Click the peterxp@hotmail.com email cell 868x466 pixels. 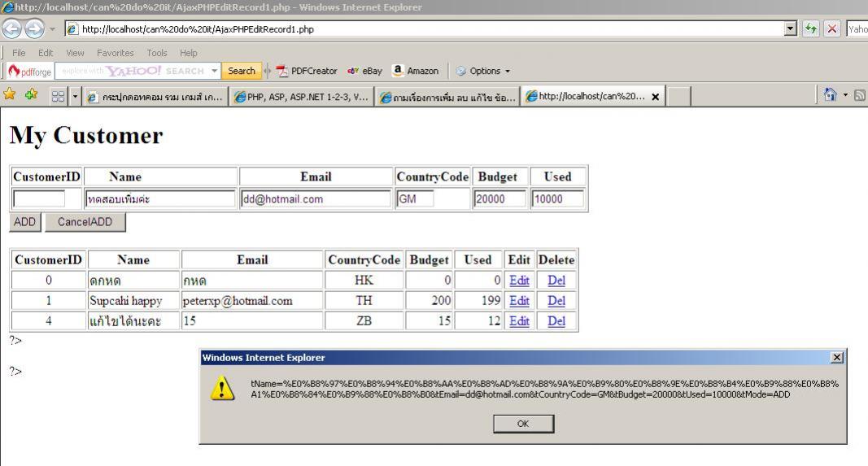[x=252, y=301]
